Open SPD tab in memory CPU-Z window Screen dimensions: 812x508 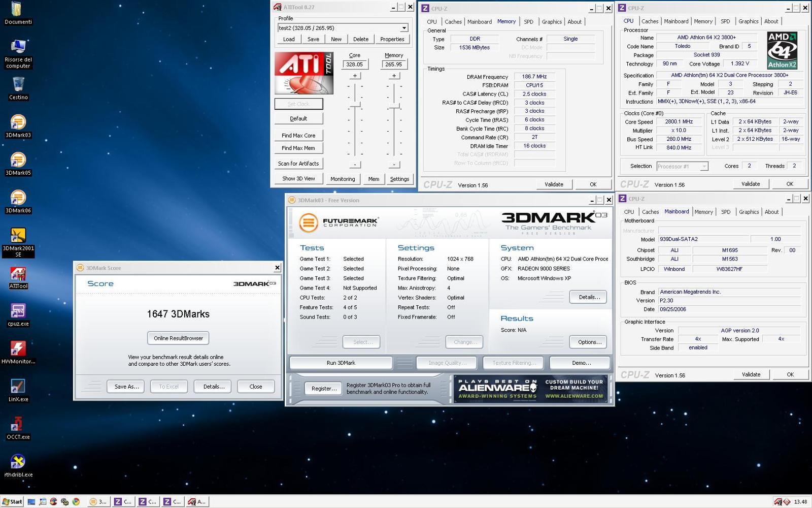[528, 22]
